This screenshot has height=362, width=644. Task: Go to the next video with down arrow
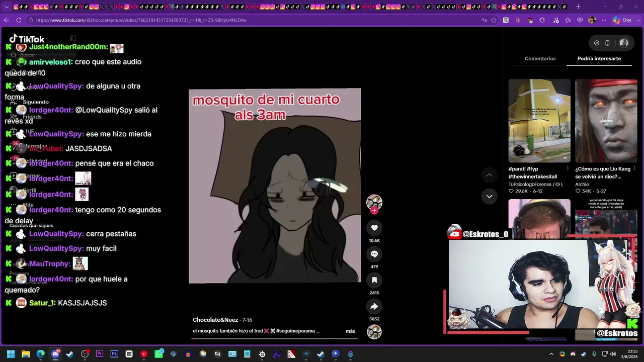[x=489, y=197]
